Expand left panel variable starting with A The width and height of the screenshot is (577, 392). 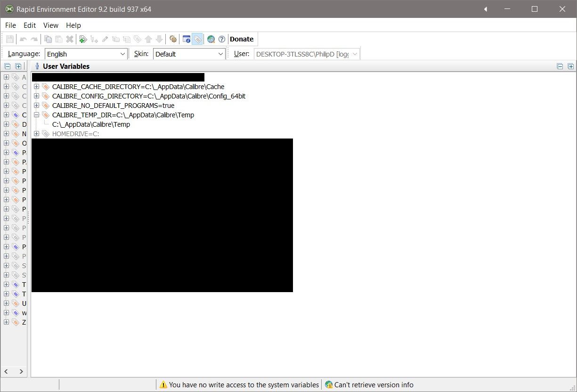pyautogui.click(x=7, y=77)
